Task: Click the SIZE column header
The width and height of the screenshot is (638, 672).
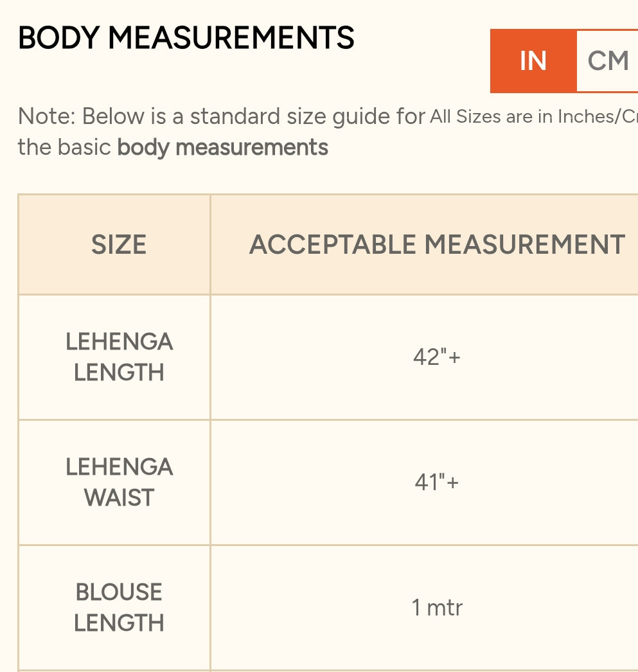Action: point(119,245)
